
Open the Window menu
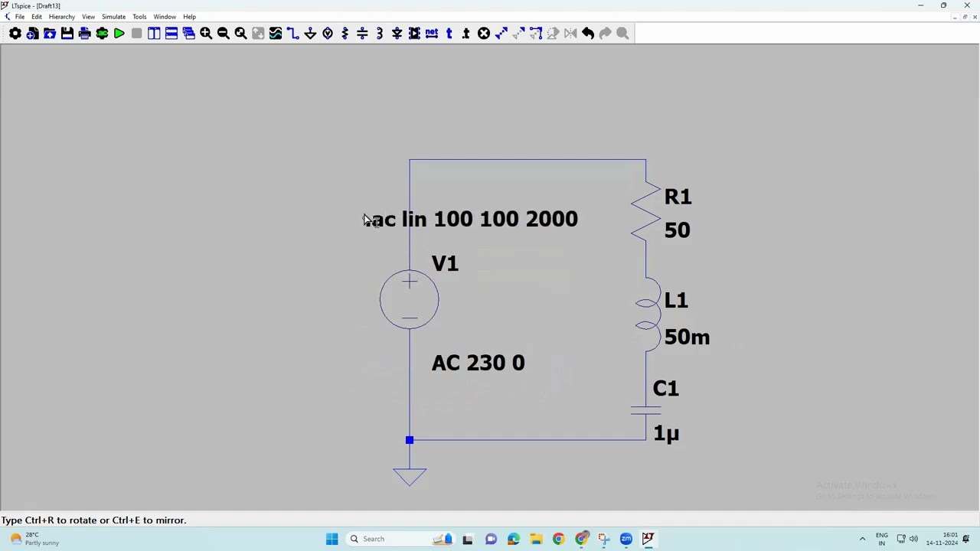[x=165, y=17]
